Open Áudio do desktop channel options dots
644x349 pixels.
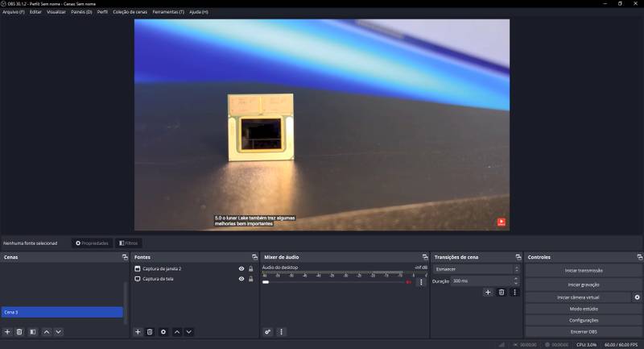tap(421, 282)
